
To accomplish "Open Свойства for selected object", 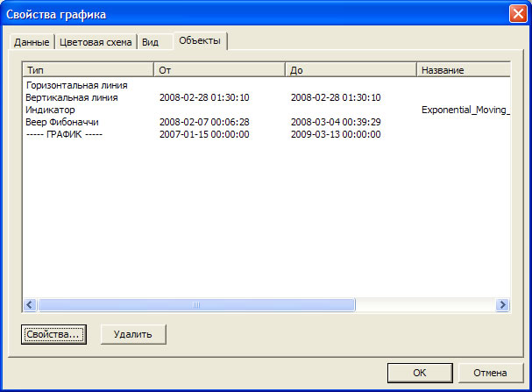I will pos(53,333).
